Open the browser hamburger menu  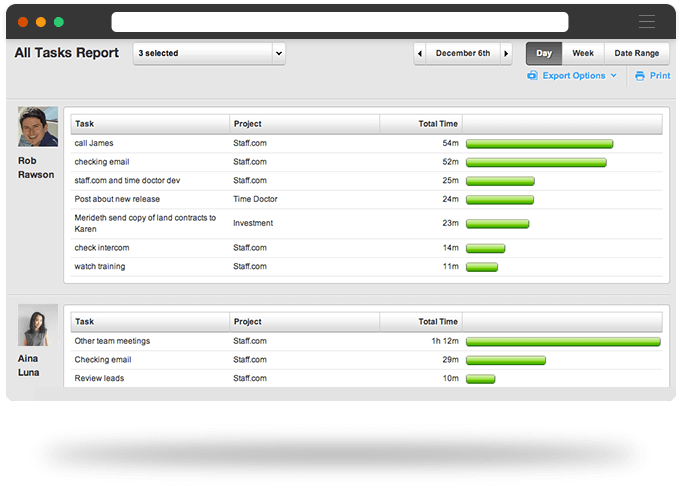[647, 22]
